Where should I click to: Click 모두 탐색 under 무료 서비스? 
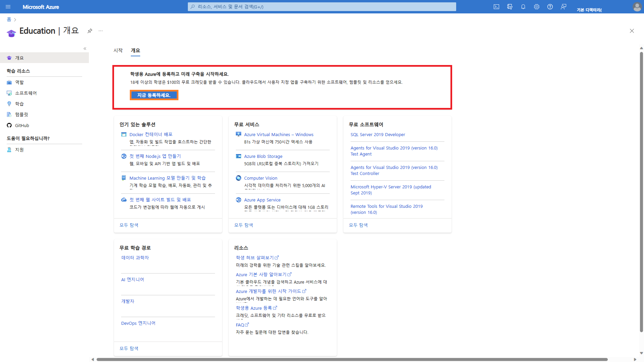[244, 225]
